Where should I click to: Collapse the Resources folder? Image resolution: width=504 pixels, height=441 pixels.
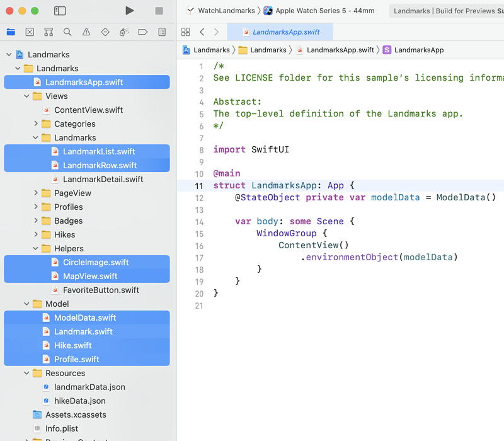[26, 373]
